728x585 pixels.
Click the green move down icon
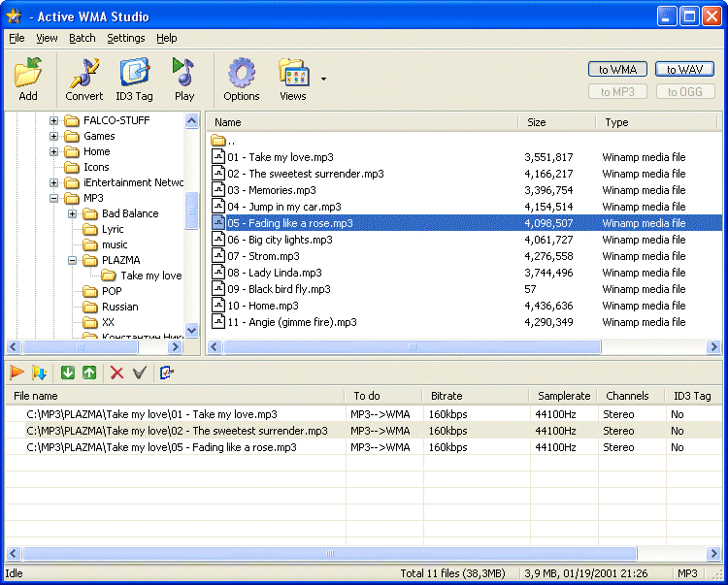68,373
